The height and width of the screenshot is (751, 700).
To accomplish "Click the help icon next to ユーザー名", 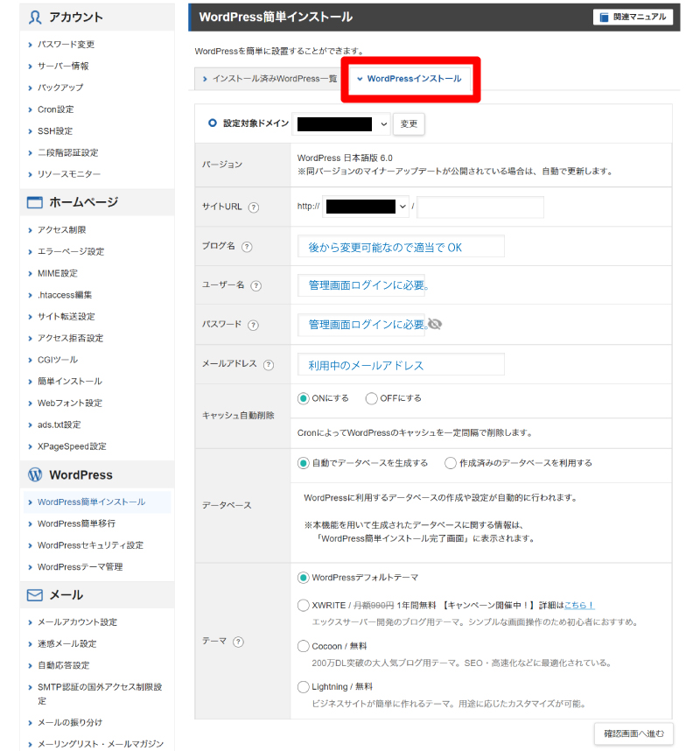I will [x=256, y=286].
